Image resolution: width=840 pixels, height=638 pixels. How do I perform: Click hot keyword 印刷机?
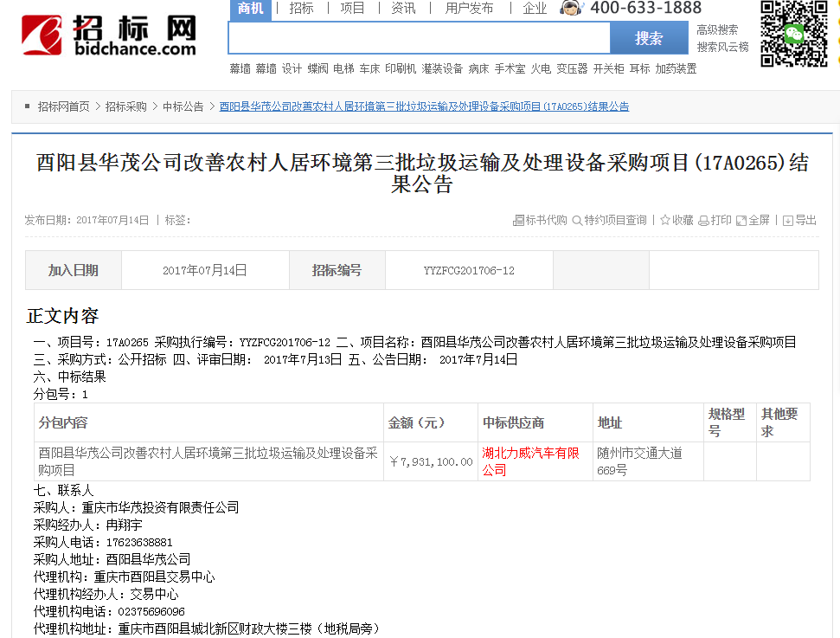(401, 68)
